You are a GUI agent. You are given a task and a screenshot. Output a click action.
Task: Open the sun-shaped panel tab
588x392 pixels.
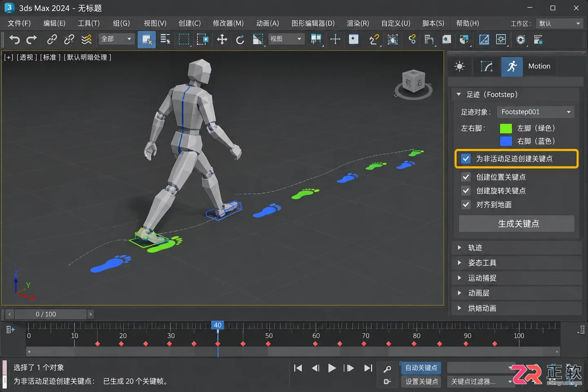click(x=460, y=66)
